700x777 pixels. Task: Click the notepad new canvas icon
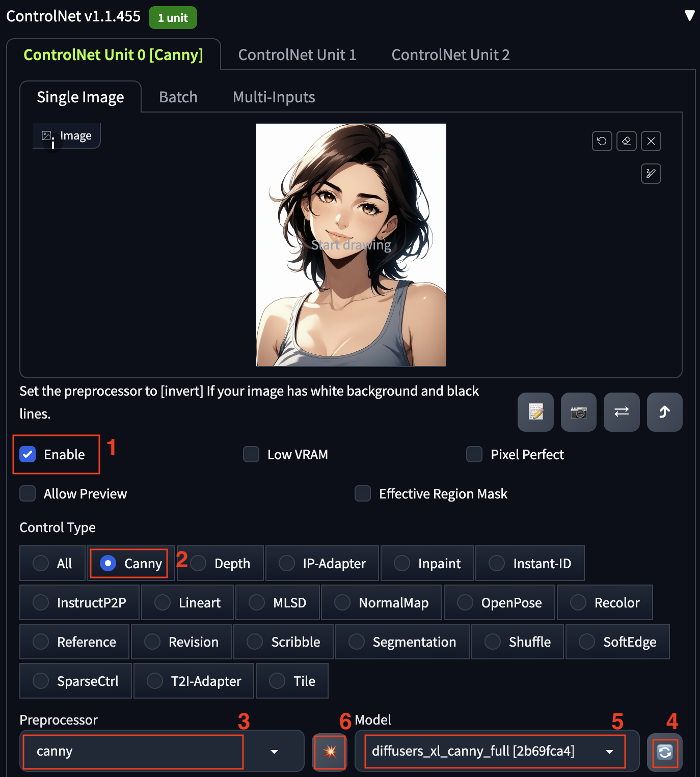[535, 412]
